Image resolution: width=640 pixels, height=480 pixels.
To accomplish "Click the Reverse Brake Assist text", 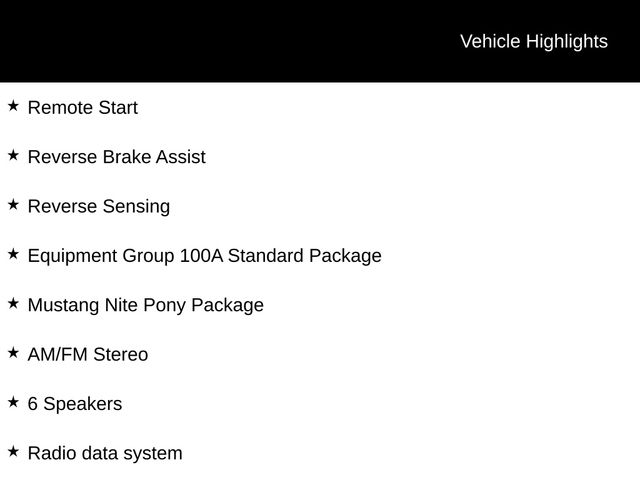I will coord(116,157).
